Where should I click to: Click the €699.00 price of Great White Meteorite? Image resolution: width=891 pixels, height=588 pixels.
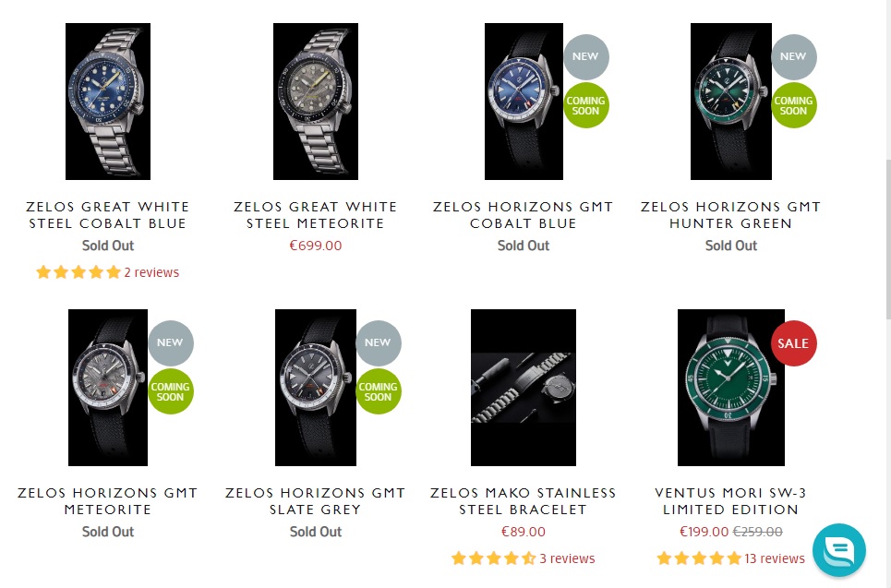click(316, 246)
